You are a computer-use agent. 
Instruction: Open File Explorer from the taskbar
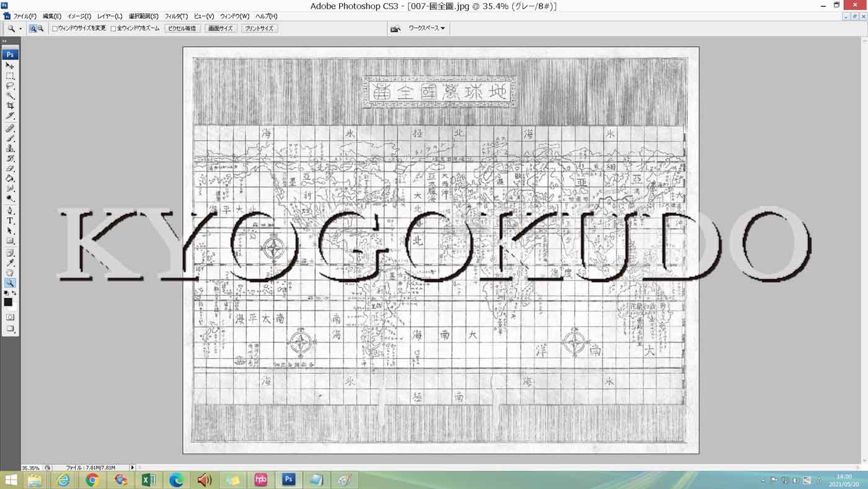coord(35,480)
